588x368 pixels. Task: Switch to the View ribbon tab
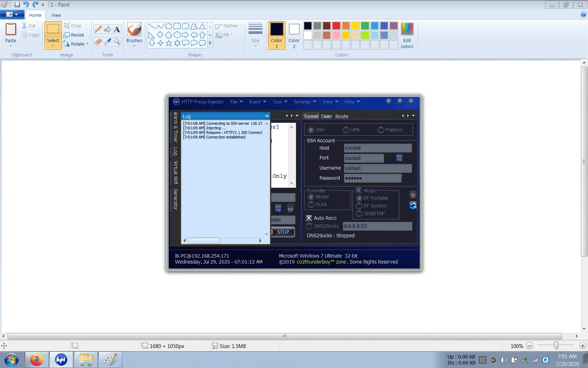(x=56, y=15)
